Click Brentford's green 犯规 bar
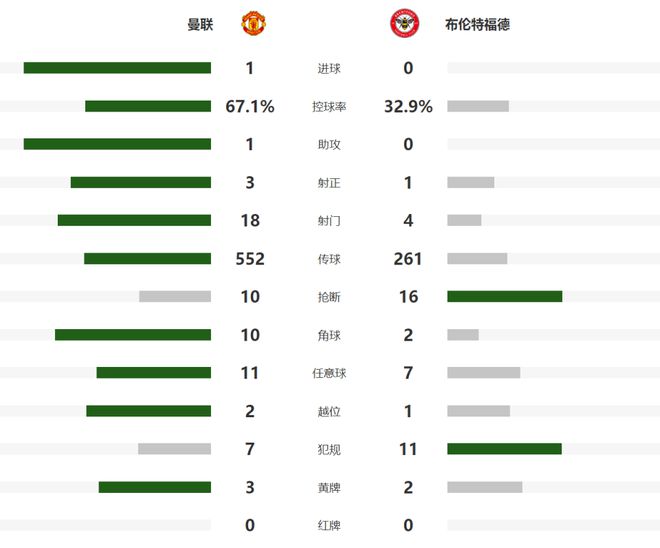 pyautogui.click(x=504, y=449)
